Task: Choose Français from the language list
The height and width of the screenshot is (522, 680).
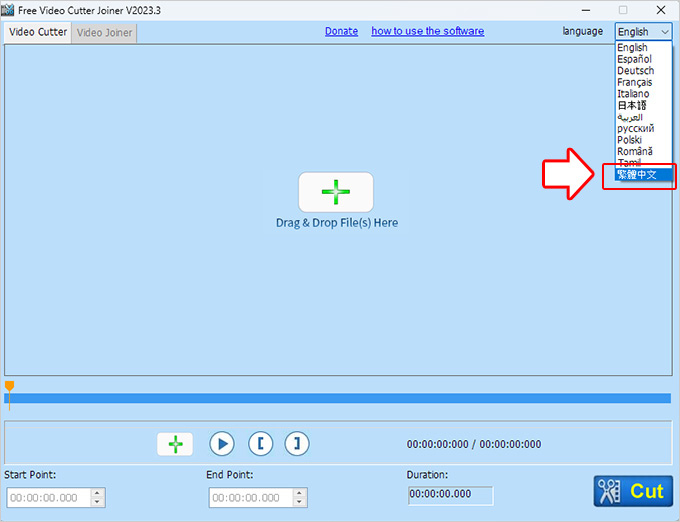Action: pyautogui.click(x=643, y=82)
